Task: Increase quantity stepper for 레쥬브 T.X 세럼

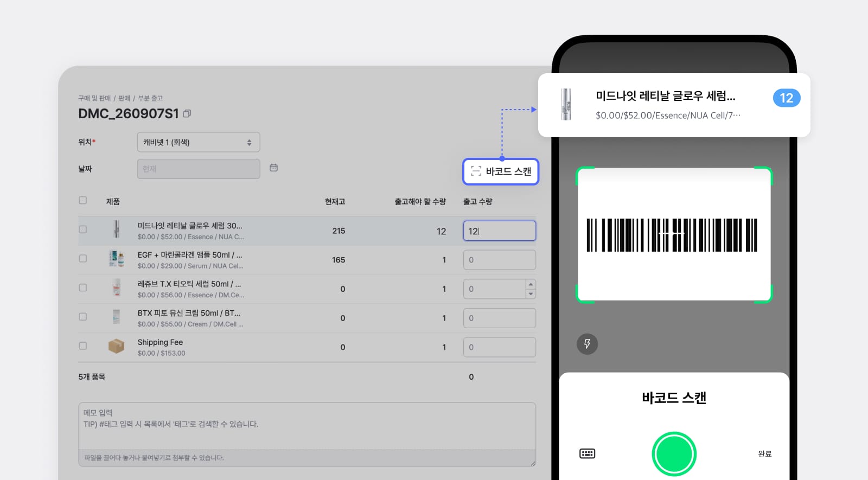Action: point(531,284)
